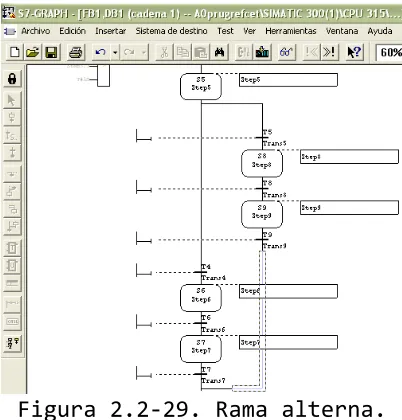This screenshot has height=420, width=402.
Task: Open the Ventana menu
Action: [x=342, y=31]
